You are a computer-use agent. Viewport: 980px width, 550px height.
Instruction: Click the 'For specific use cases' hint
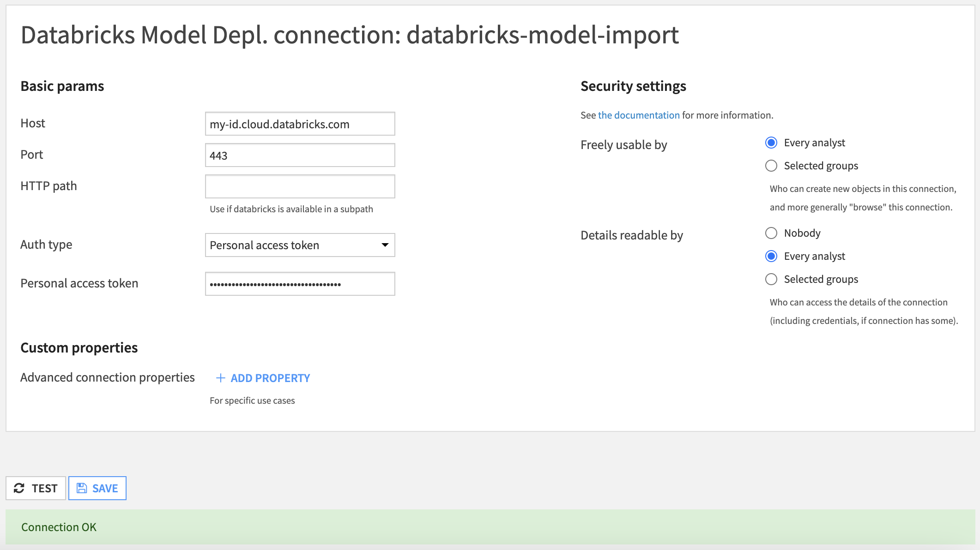point(252,401)
